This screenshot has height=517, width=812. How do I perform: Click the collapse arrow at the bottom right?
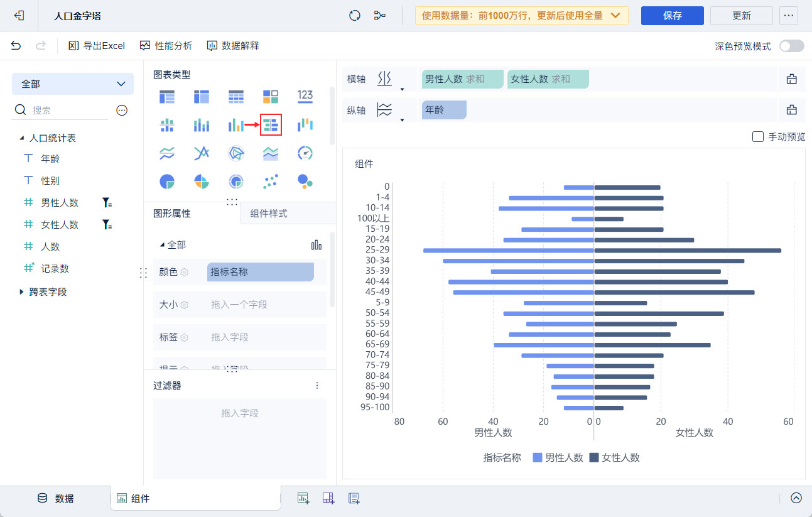coord(796,498)
